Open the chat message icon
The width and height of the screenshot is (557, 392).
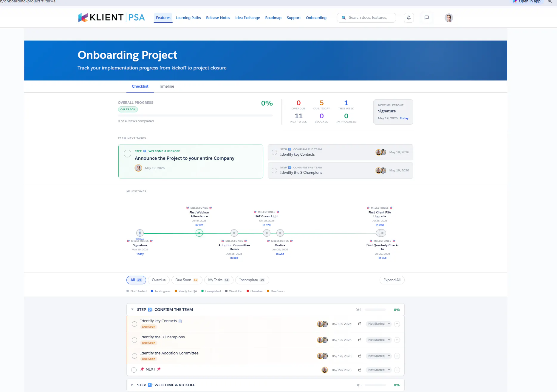click(427, 18)
